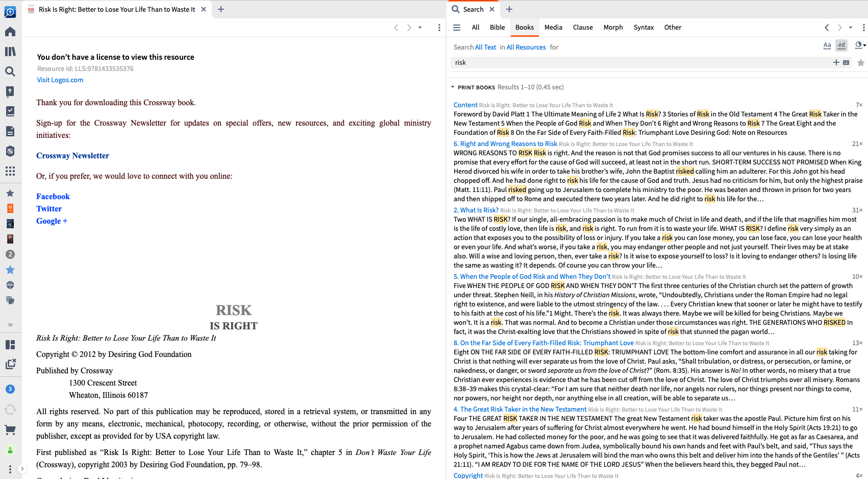
Task: Toggle Match all word forms (-ed)
Action: 841,45
